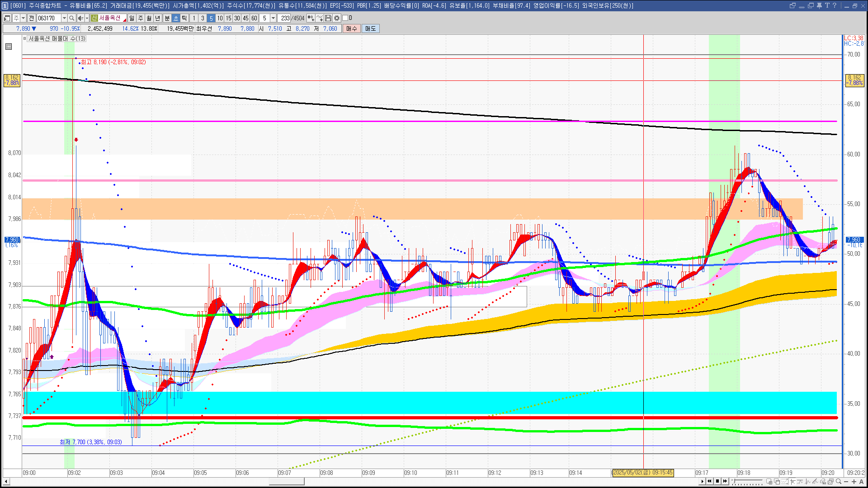This screenshot has height=488, width=868.
Task: Click the chart data table icon at left
Action: tap(9, 47)
